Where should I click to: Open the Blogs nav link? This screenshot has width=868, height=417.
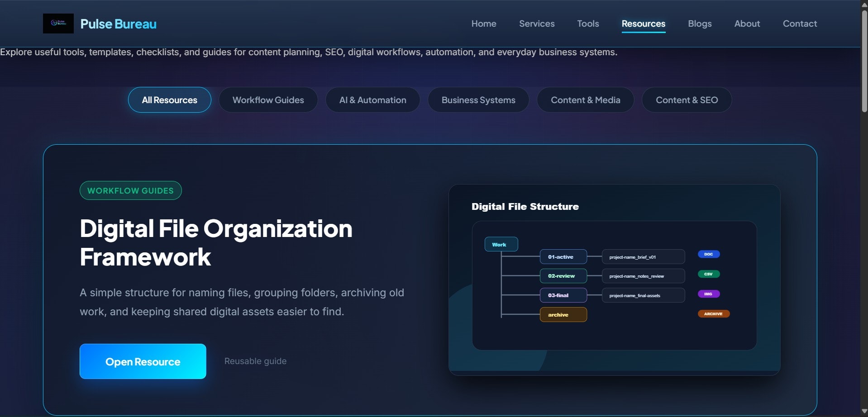700,24
